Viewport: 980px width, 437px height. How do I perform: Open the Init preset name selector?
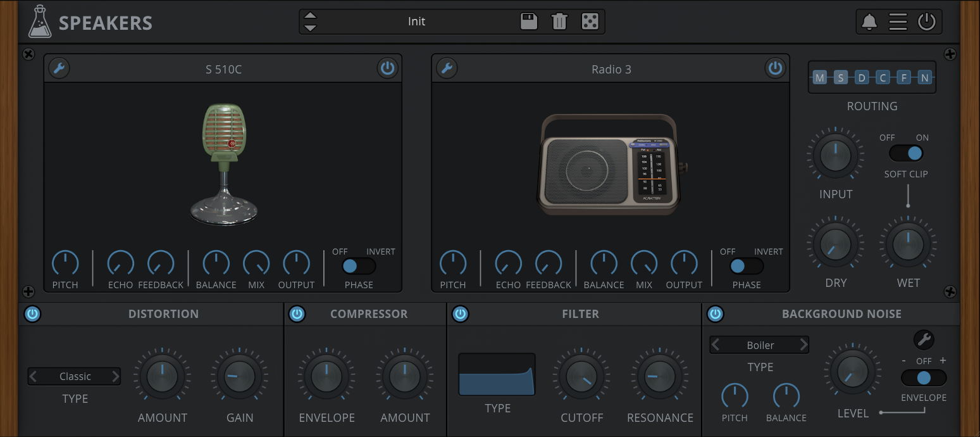coord(416,22)
